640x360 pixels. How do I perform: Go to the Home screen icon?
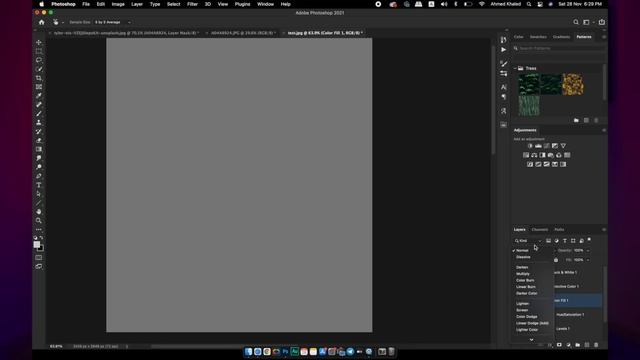coord(42,22)
